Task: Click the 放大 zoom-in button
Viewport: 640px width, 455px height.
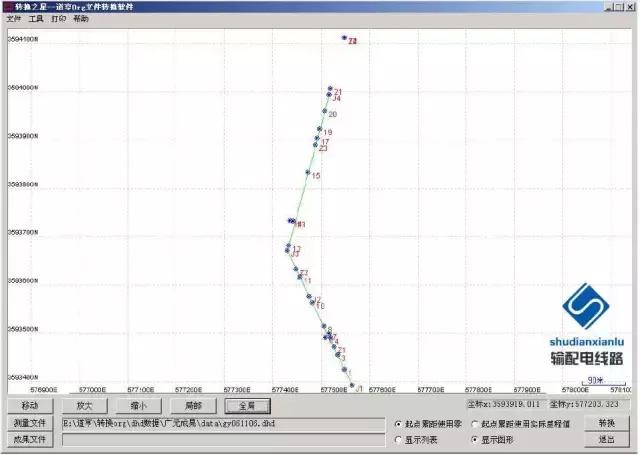Action: (x=84, y=406)
